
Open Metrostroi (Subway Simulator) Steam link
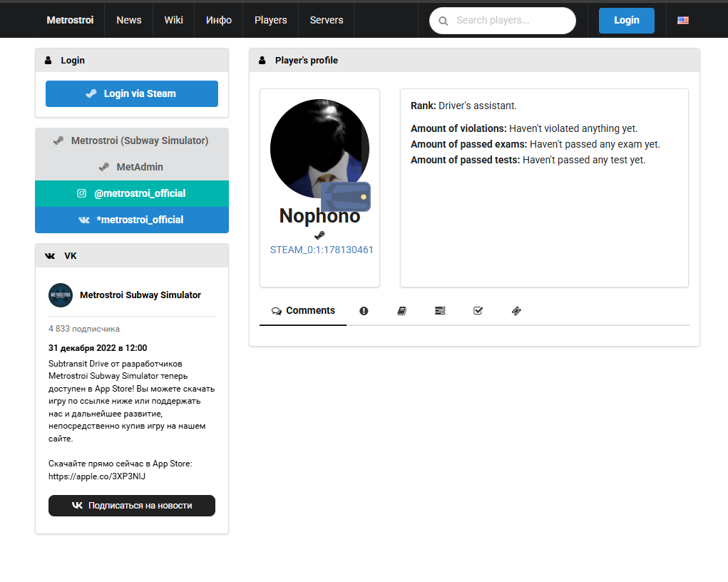tap(132, 141)
